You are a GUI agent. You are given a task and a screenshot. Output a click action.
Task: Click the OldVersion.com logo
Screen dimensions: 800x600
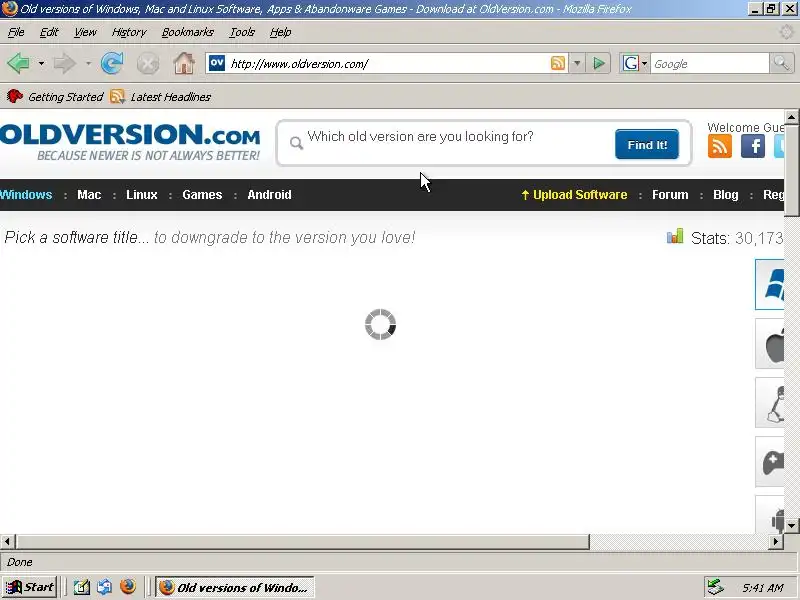pos(130,141)
